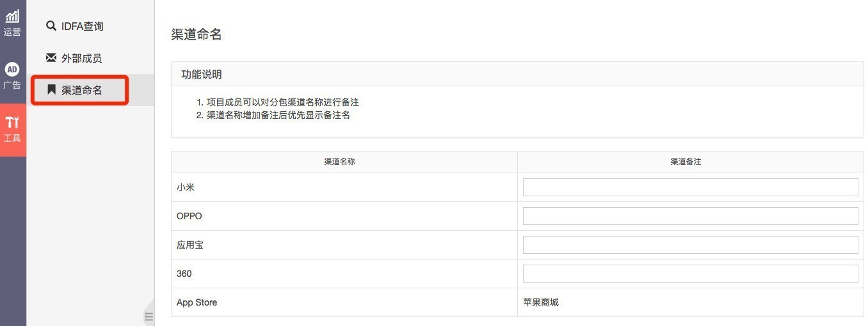The height and width of the screenshot is (326, 868).
Task: Click the remark field for OPPO
Action: 690,216
